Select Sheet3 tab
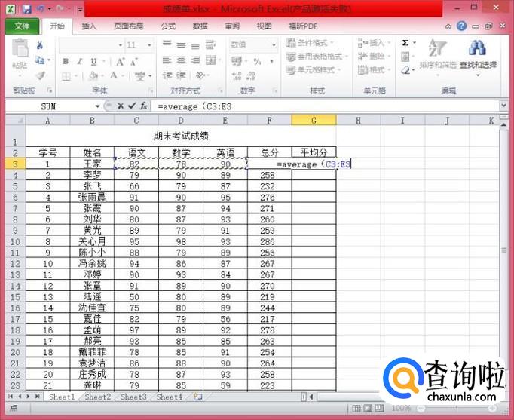The width and height of the screenshot is (514, 420). pyautogui.click(x=133, y=397)
